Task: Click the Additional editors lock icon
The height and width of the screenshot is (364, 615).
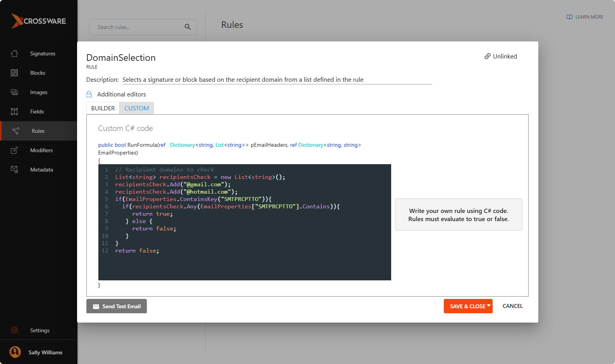Action: 89,94
